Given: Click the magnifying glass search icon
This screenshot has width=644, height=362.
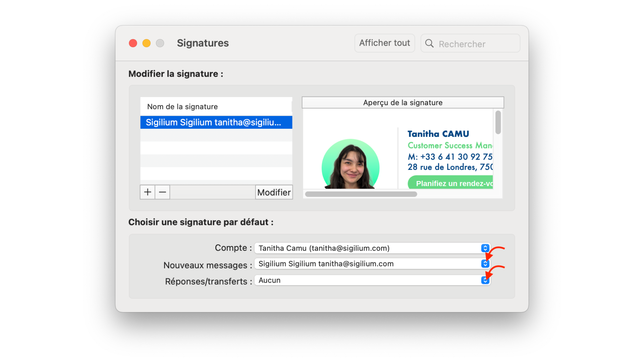Looking at the screenshot, I should (429, 43).
